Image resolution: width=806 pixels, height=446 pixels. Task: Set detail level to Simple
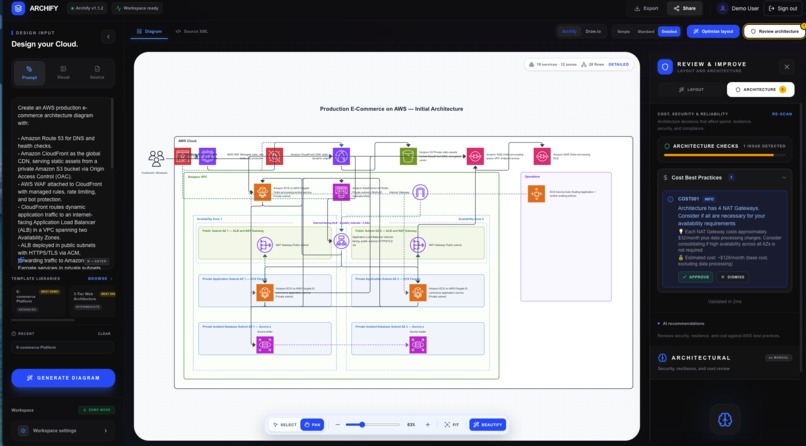(x=624, y=31)
